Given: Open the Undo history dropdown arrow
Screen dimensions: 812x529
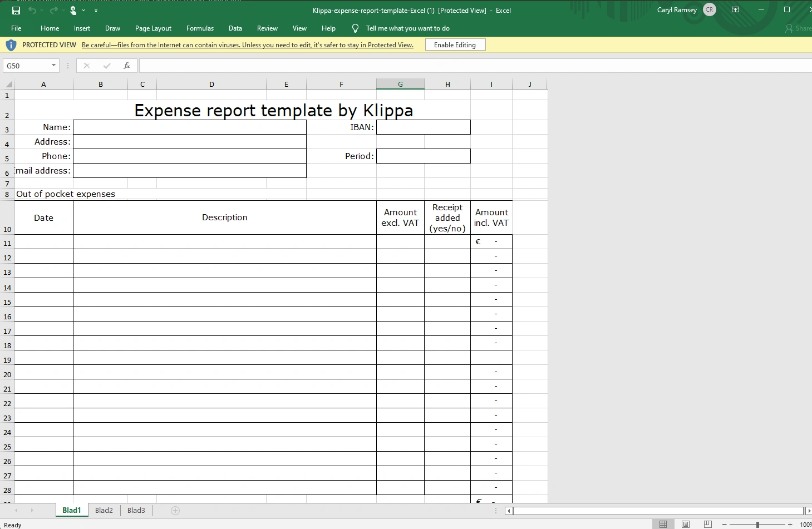Looking at the screenshot, I should (42, 11).
